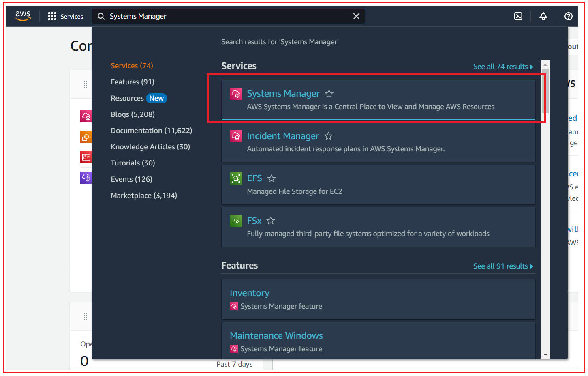Open the FSx service link

pos(254,221)
